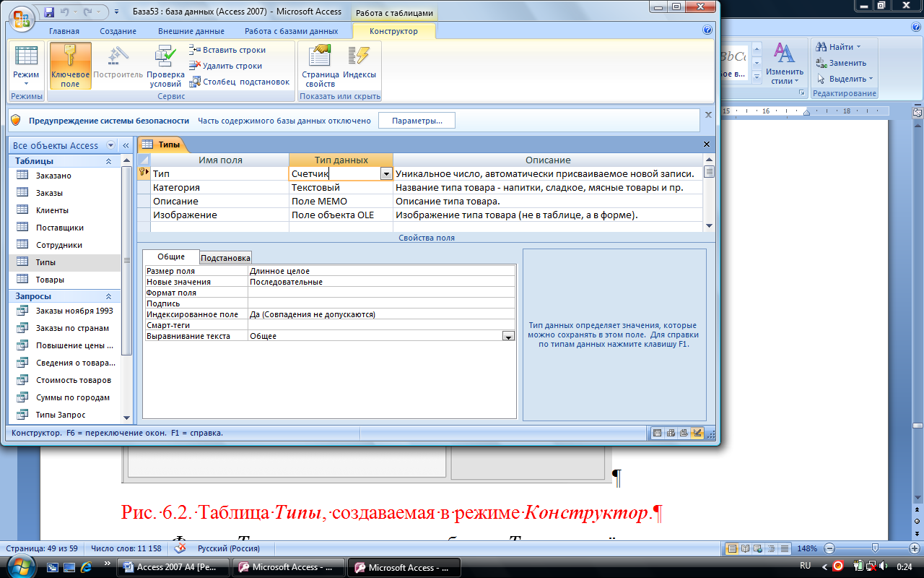Click the Redo arrow in Quick Access toolbar
Viewport: 924px width, 578px height.
click(88, 12)
